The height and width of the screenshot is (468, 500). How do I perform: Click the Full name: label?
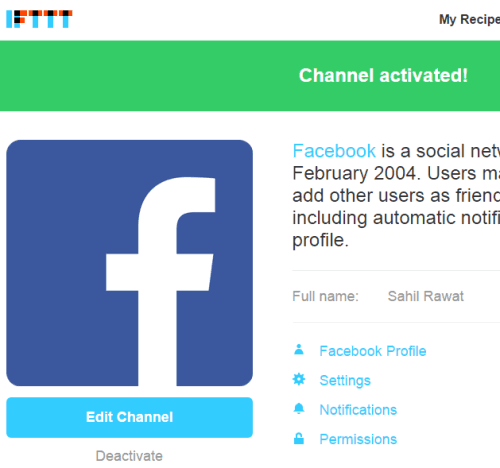(x=325, y=296)
